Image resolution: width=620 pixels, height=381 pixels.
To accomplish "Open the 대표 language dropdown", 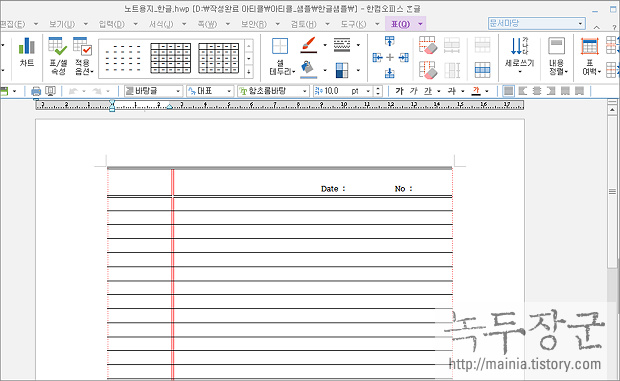I will (210, 91).
